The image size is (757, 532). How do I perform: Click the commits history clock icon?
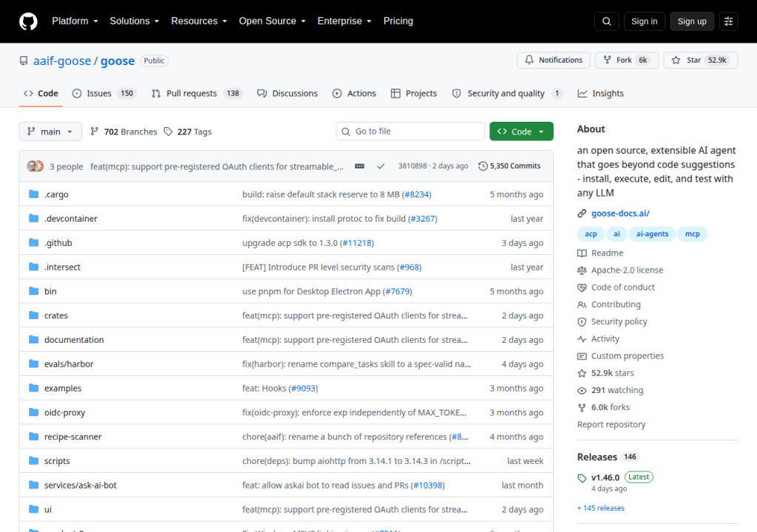(483, 166)
